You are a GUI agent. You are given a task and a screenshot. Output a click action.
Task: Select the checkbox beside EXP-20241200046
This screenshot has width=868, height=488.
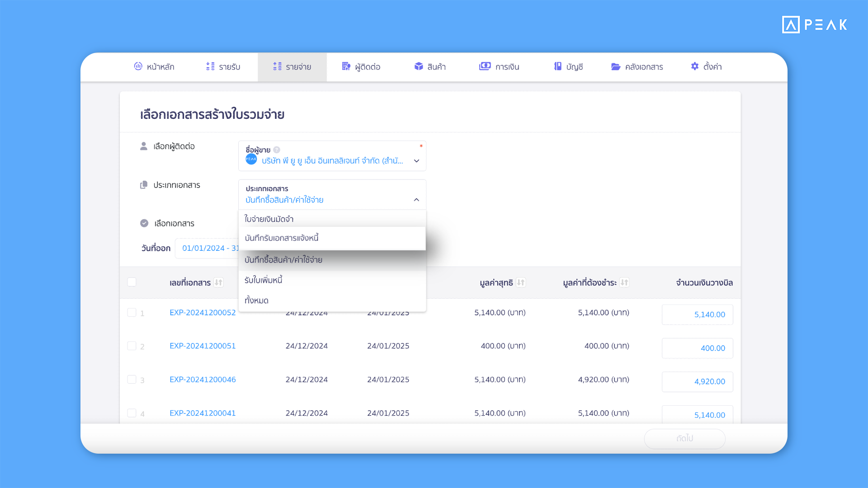[132, 380]
